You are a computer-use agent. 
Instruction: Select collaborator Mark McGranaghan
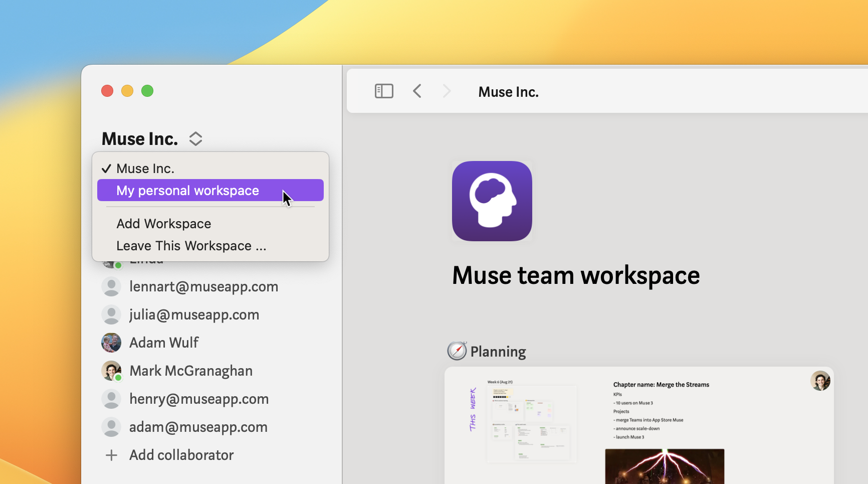(x=191, y=371)
